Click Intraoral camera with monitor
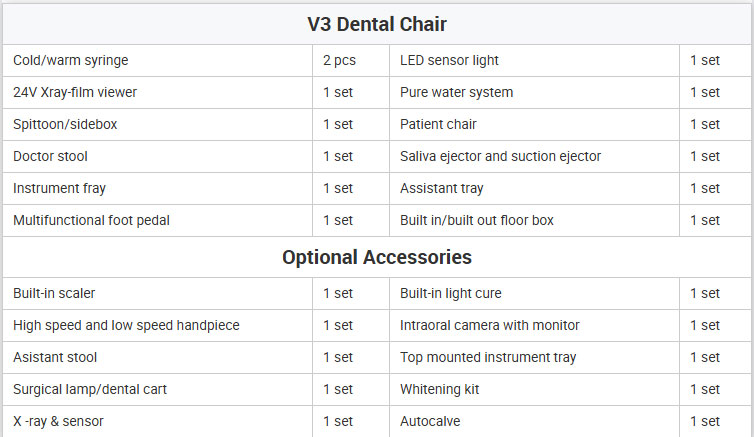Viewport: 754px width, 437px height. (490, 325)
